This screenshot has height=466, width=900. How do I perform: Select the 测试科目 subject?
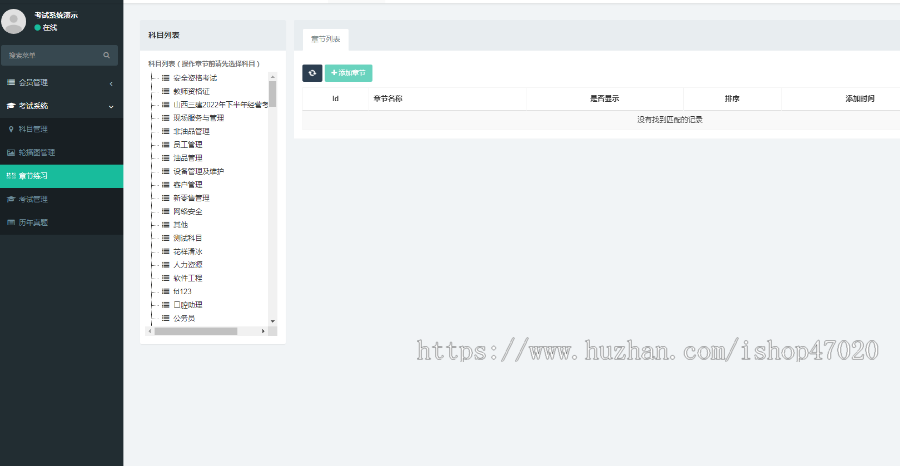[x=188, y=238]
